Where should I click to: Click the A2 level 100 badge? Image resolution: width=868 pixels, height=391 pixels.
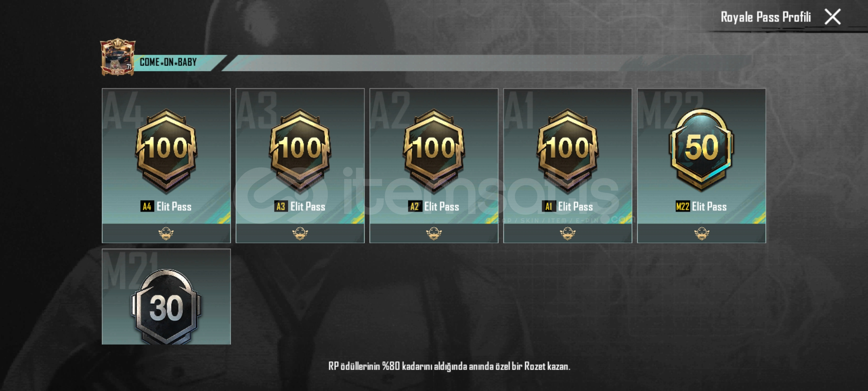pyautogui.click(x=434, y=150)
